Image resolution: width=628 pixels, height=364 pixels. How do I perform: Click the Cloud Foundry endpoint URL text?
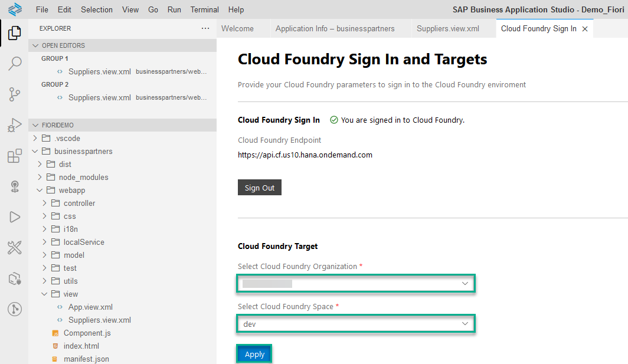pyautogui.click(x=305, y=155)
